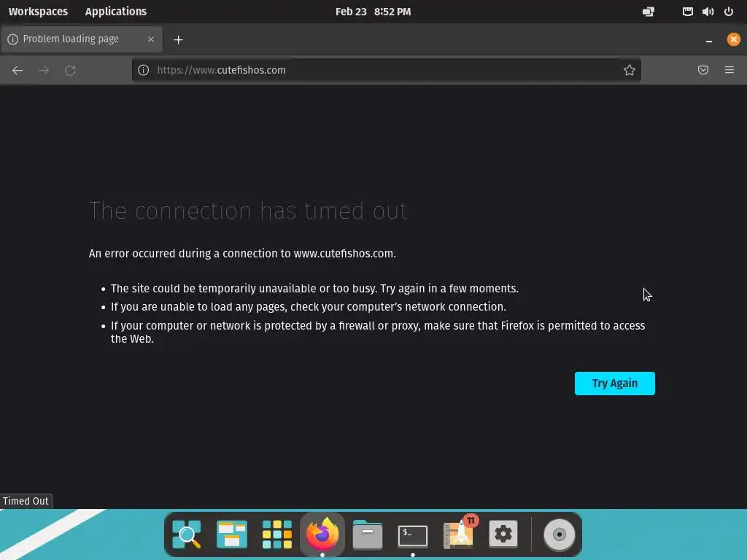Launch the search magnifier dock icon

coord(186,534)
